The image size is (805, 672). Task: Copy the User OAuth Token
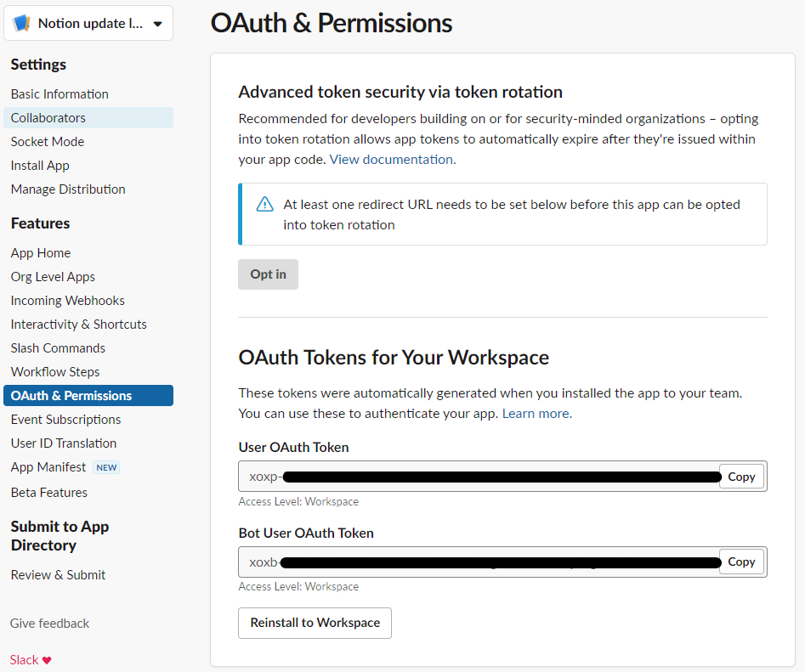[741, 477]
